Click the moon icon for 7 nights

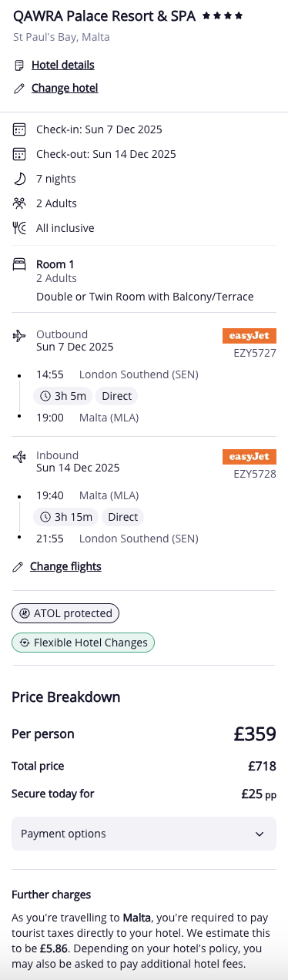coord(20,179)
